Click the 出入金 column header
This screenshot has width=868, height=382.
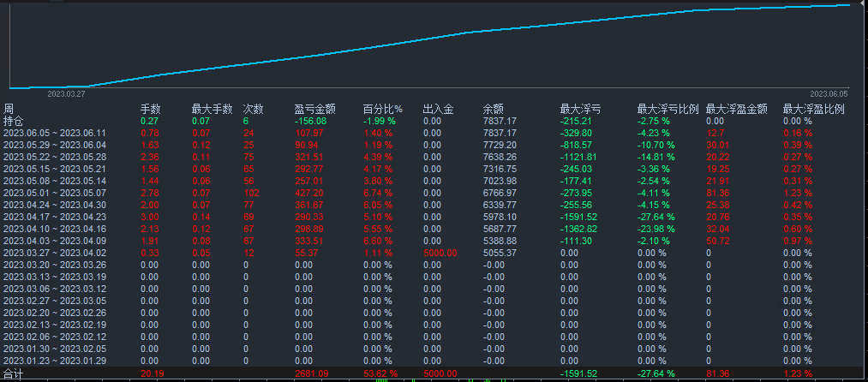click(439, 109)
